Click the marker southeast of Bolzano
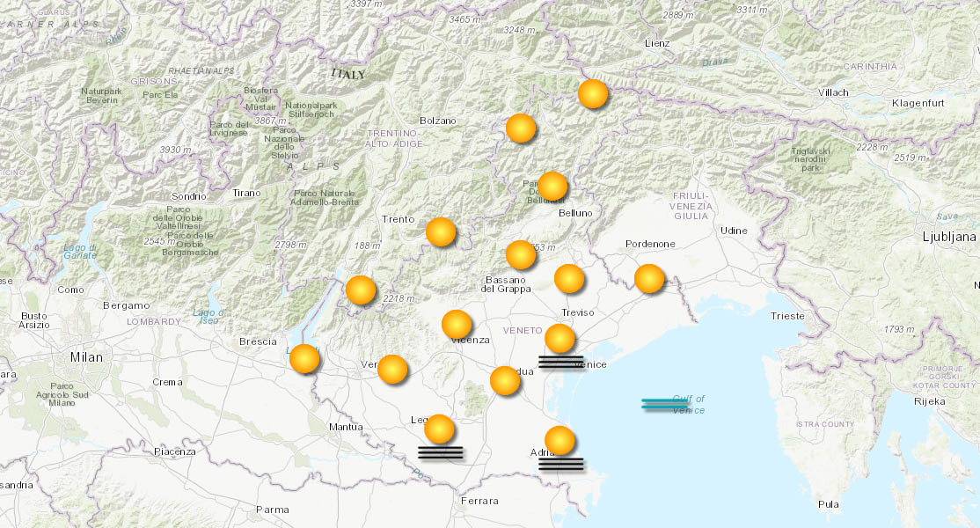Screen dimensions: 980x528 pyautogui.click(x=522, y=127)
